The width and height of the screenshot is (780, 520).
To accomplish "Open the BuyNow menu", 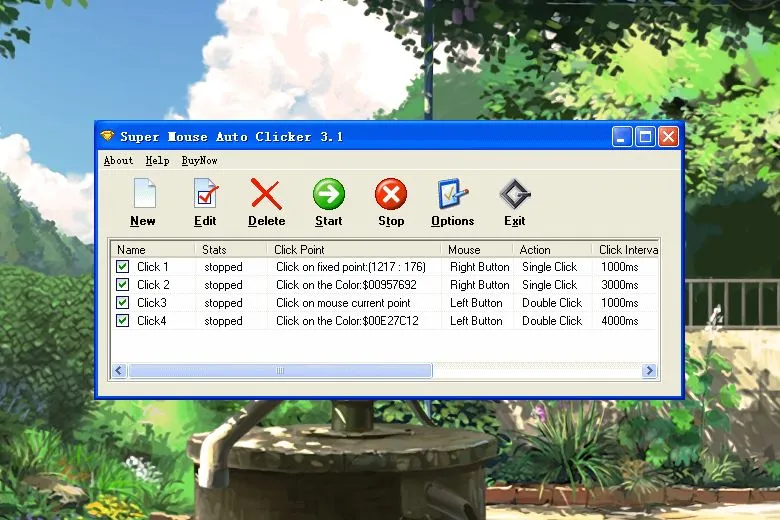I will tap(199, 160).
